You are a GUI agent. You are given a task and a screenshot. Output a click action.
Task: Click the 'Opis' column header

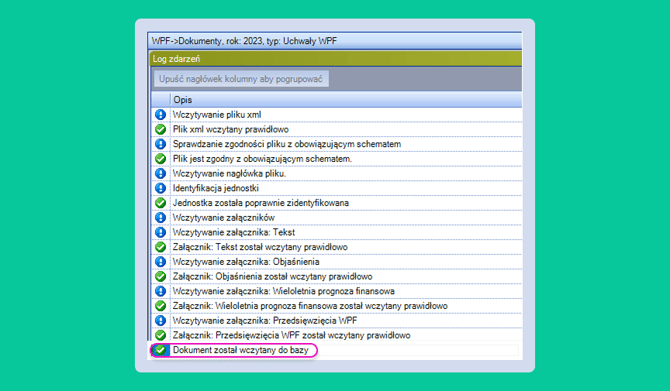(x=347, y=100)
